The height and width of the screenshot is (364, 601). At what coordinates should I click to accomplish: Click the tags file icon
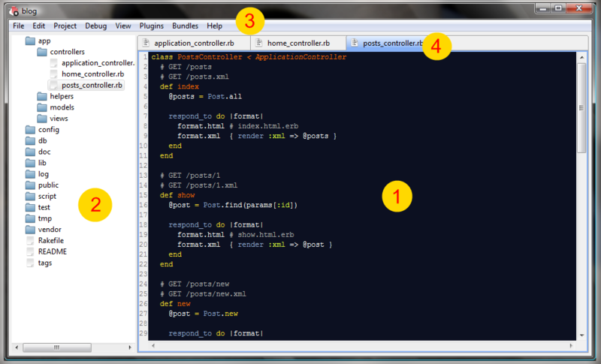click(x=30, y=263)
